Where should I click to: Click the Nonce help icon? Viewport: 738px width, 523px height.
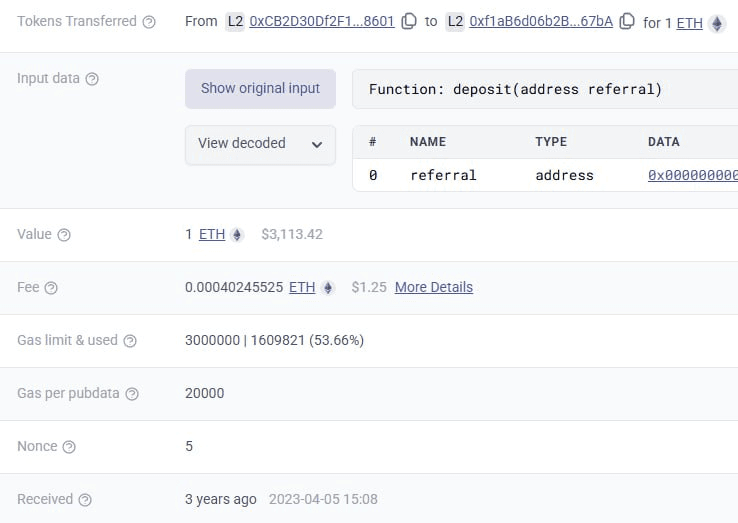tap(69, 447)
